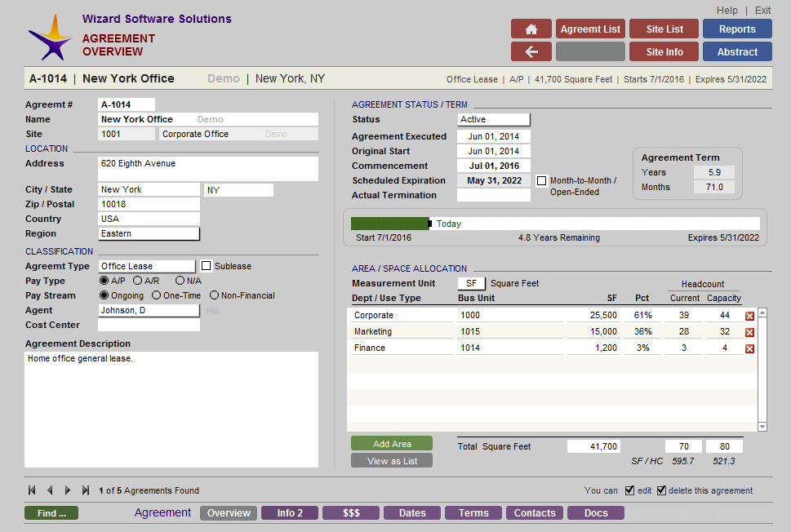Click the Agreement Executed date field
The height and width of the screenshot is (532, 791).
(x=493, y=136)
